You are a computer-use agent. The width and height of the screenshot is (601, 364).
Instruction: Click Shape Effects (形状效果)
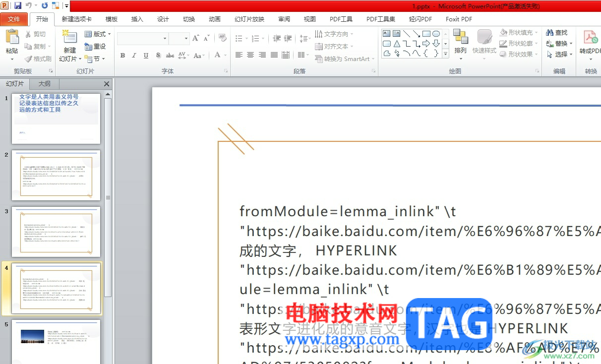[x=519, y=54]
